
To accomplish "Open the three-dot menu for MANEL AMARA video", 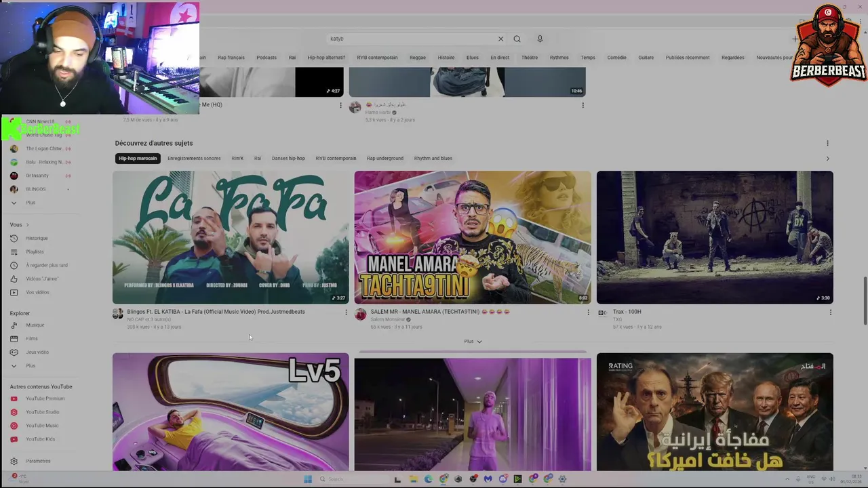I will coord(588,312).
